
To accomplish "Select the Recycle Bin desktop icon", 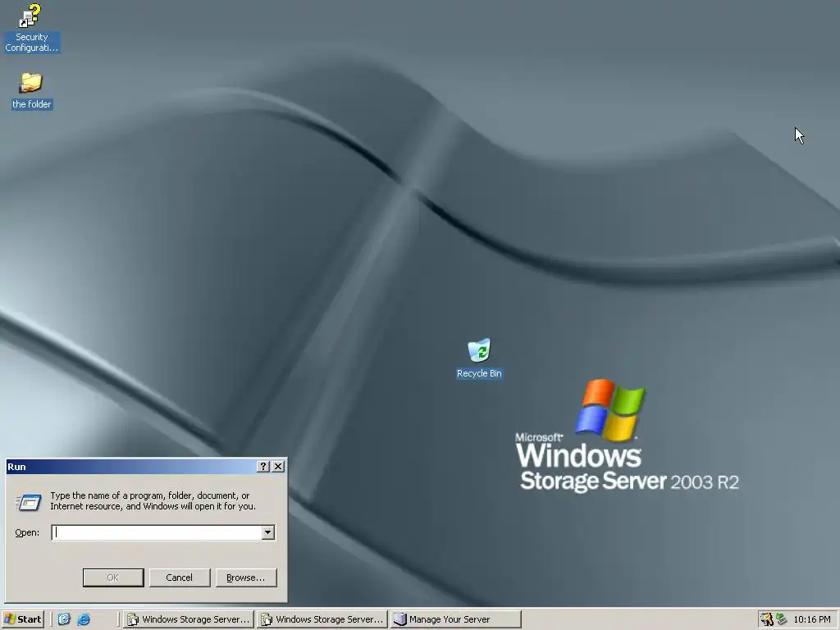I will (479, 358).
